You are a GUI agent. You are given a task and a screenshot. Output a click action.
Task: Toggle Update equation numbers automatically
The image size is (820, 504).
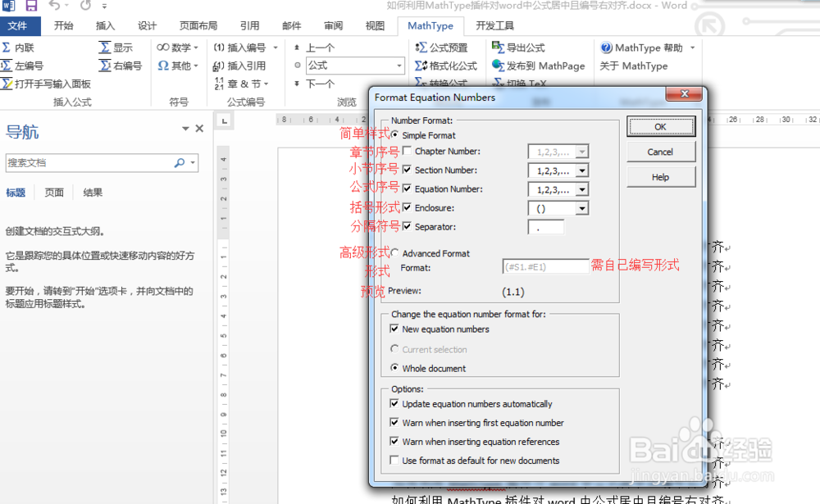point(394,404)
